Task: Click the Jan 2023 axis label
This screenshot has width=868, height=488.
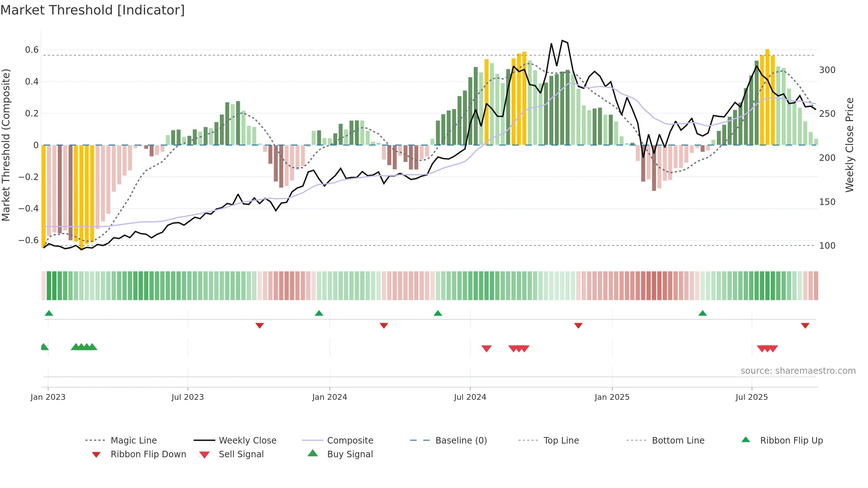Action: pyautogui.click(x=48, y=397)
